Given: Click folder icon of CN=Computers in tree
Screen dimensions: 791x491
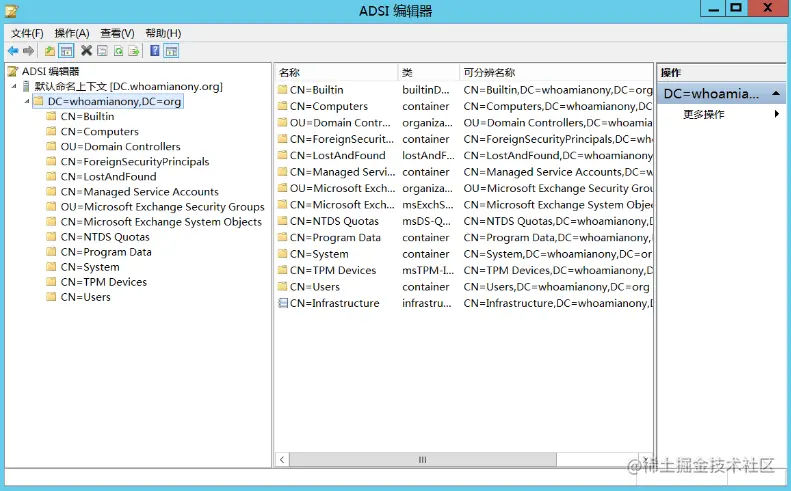Looking at the screenshot, I should pyautogui.click(x=51, y=131).
